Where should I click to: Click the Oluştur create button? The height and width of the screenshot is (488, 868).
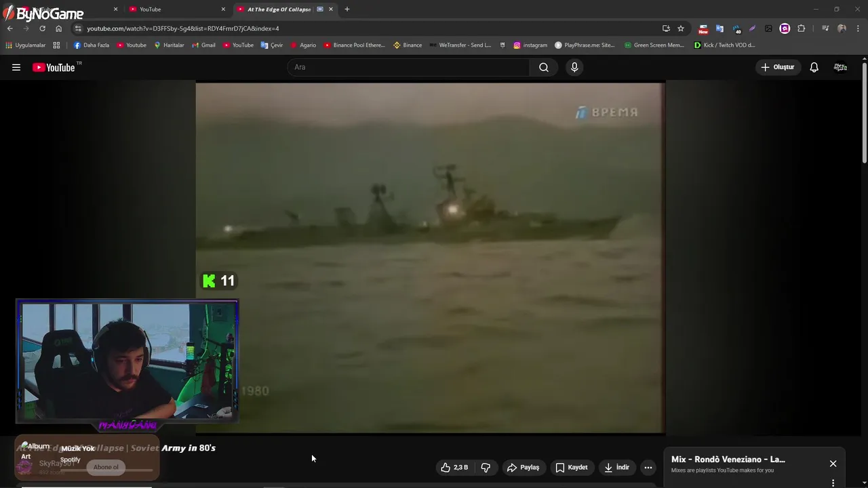(778, 67)
